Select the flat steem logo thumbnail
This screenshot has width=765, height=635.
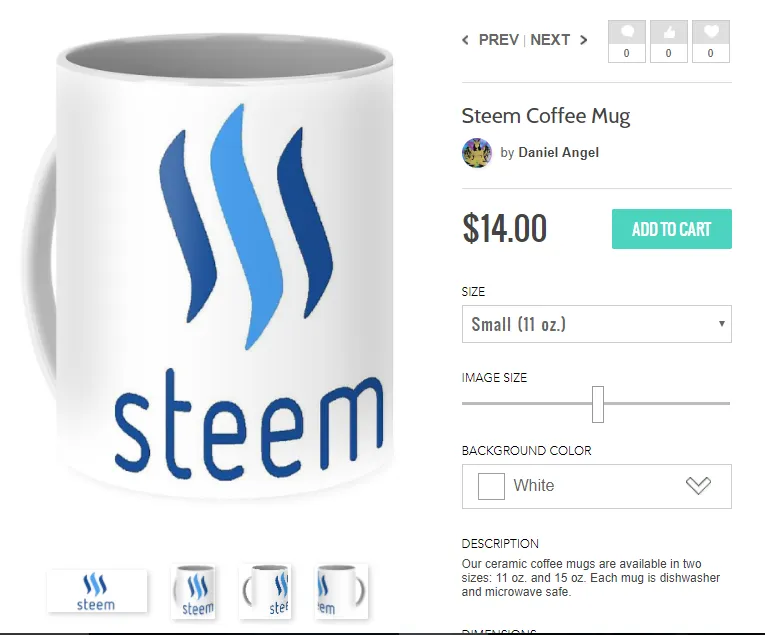coord(97,591)
